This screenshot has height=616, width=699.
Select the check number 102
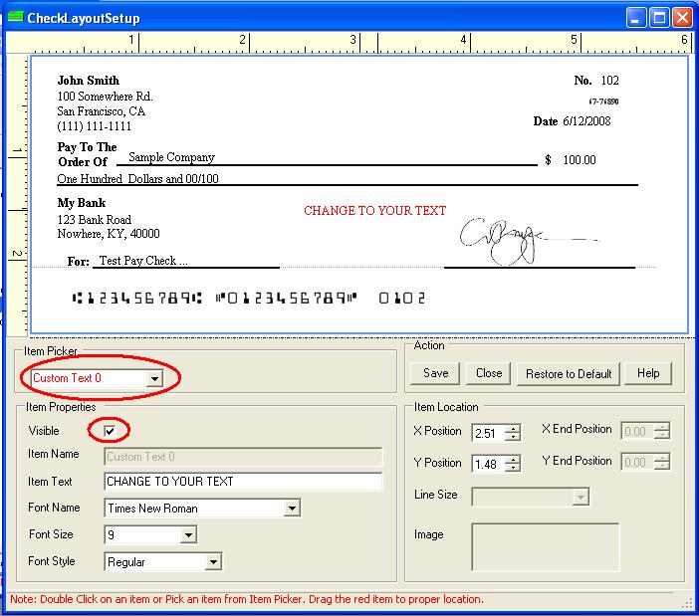[609, 81]
